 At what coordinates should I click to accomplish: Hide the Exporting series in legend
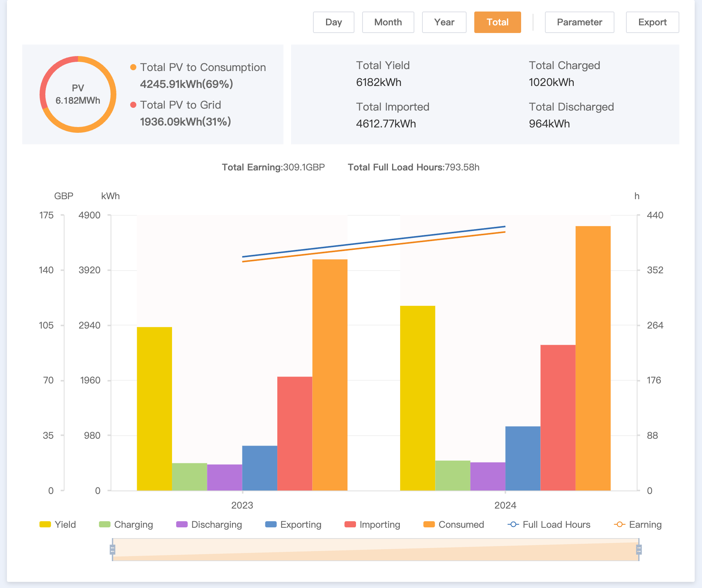coord(293,524)
